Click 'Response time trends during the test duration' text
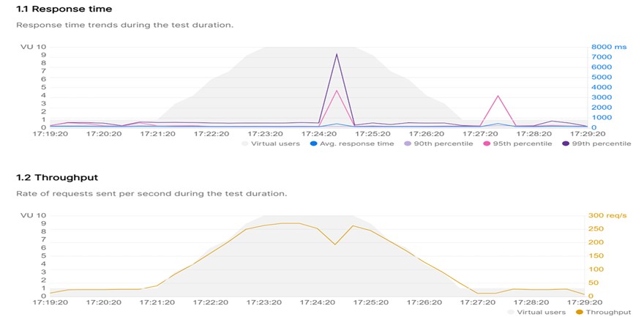Viewport: 644px width, 317px height. coord(124,25)
